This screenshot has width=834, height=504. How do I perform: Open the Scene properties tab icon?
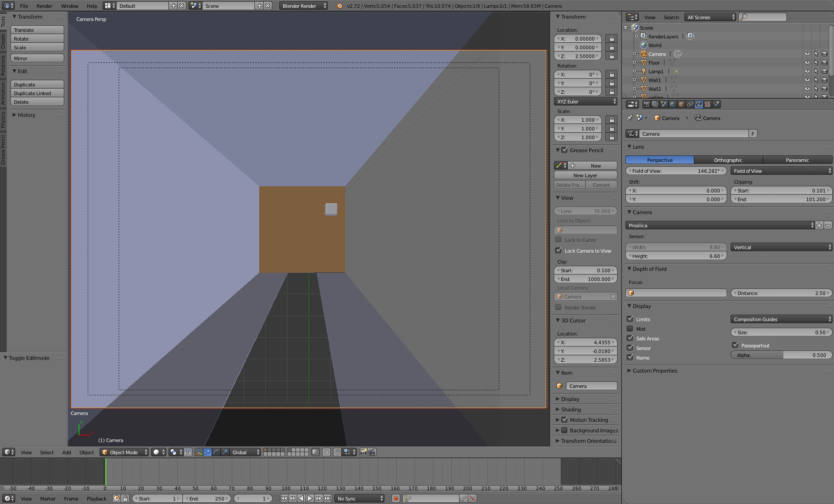[x=664, y=104]
